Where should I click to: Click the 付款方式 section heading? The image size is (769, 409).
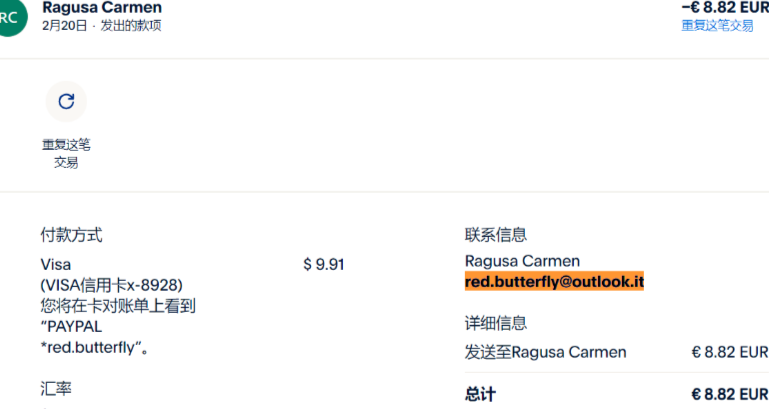[72, 235]
